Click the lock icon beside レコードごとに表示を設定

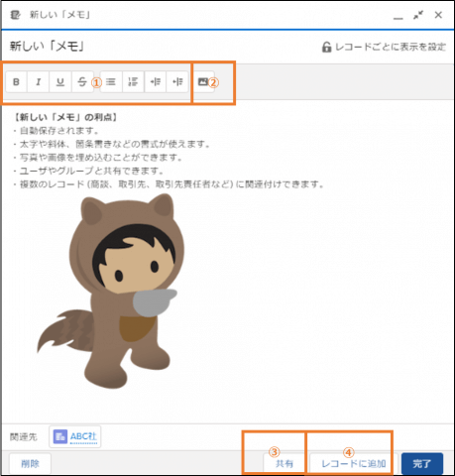326,47
